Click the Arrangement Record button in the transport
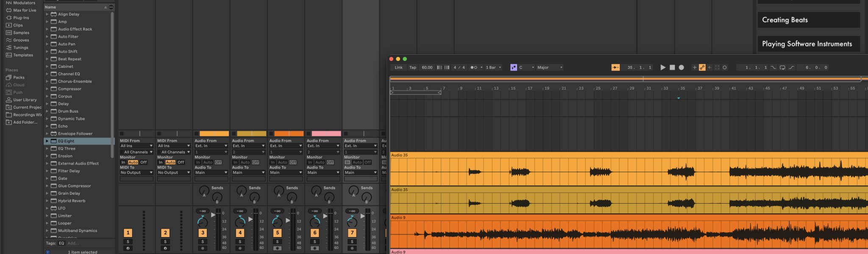This screenshot has width=868, height=254. (681, 67)
